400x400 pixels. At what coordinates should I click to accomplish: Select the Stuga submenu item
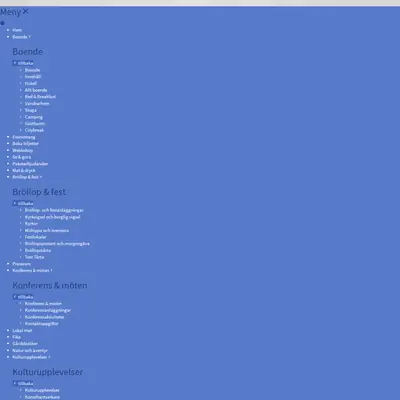31,110
